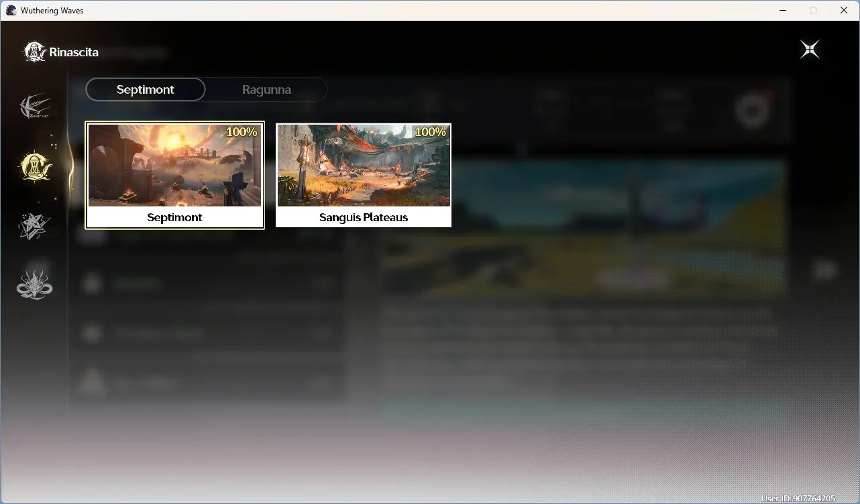Click the Wuthering Waves title bar icon

click(11, 10)
